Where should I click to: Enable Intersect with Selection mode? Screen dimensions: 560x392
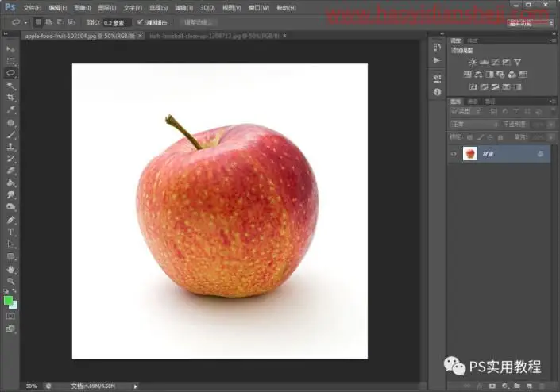coord(71,22)
